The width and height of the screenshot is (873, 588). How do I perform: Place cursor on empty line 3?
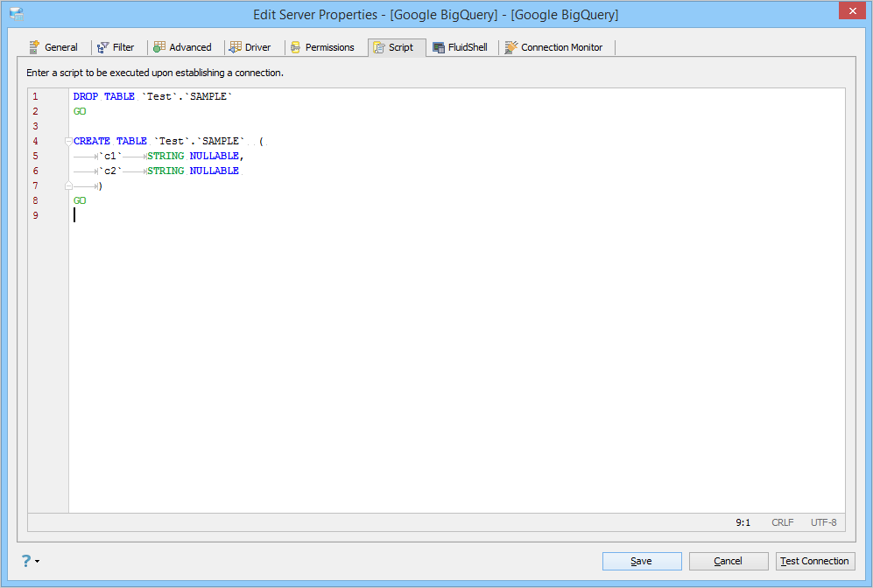456,126
